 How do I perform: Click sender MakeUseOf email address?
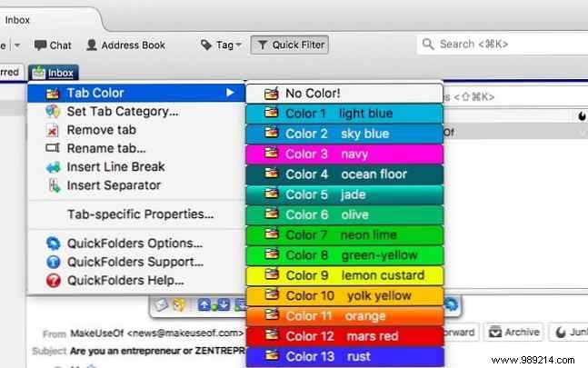click(x=157, y=333)
